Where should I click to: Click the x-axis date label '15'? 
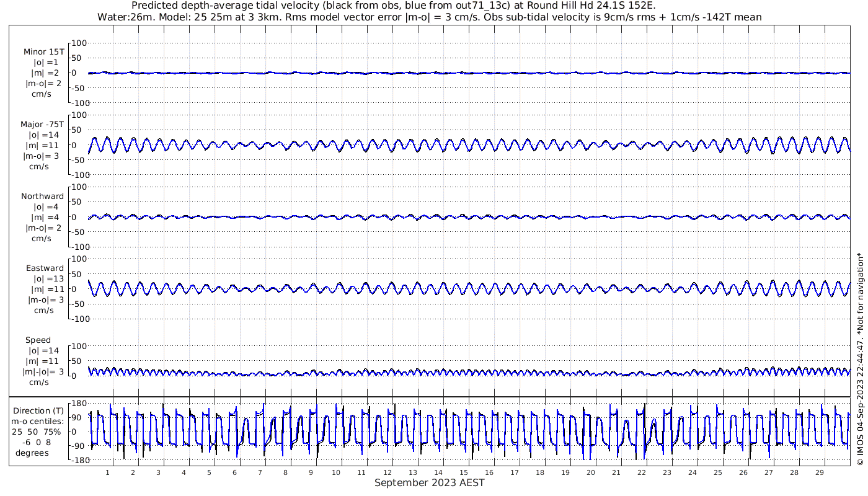click(x=463, y=472)
